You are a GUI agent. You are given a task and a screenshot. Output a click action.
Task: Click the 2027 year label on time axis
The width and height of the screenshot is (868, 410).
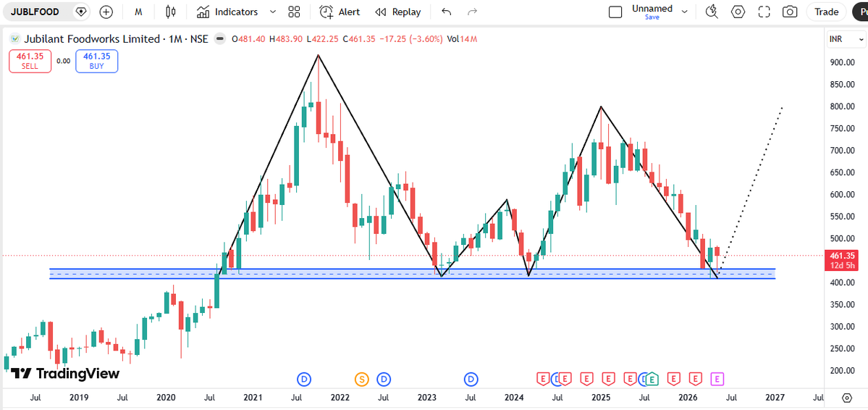[x=775, y=398]
